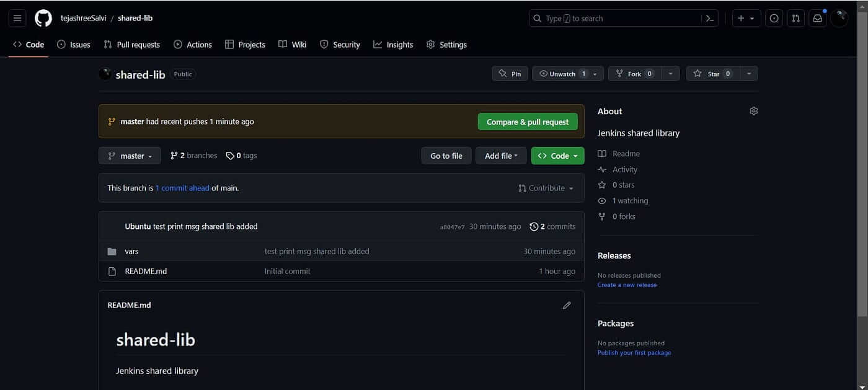Open notifications inbox icon
868x390 pixels.
pos(817,19)
